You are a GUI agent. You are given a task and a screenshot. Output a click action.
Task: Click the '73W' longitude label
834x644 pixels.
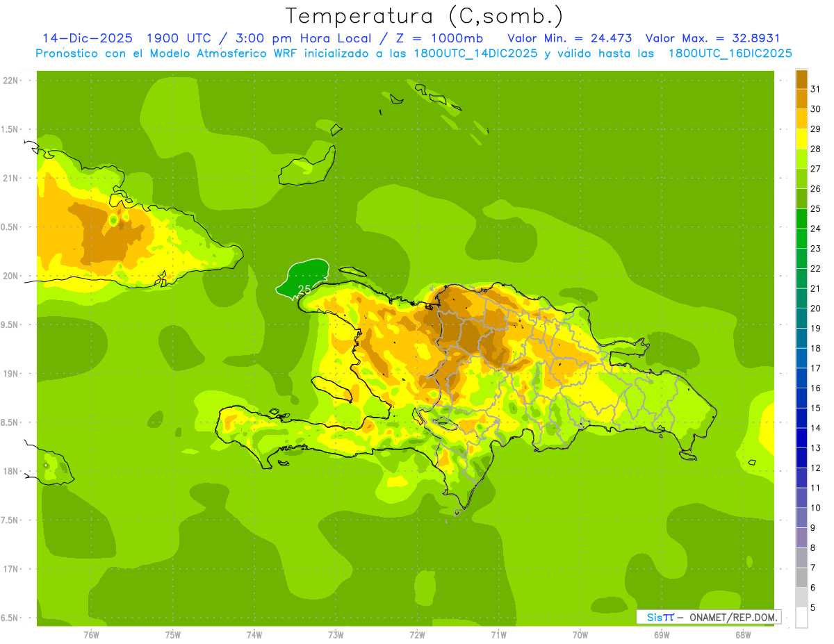336,635
